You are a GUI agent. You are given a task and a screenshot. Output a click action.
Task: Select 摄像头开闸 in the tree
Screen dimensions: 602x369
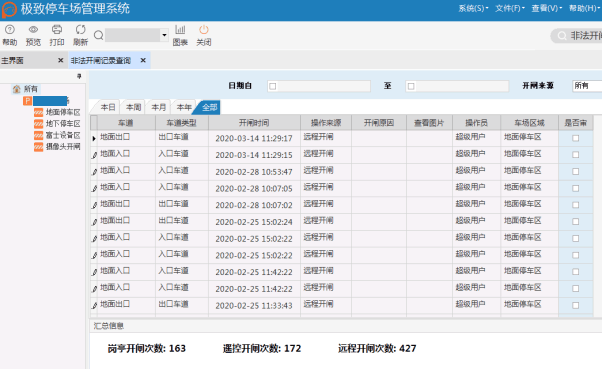(x=63, y=146)
